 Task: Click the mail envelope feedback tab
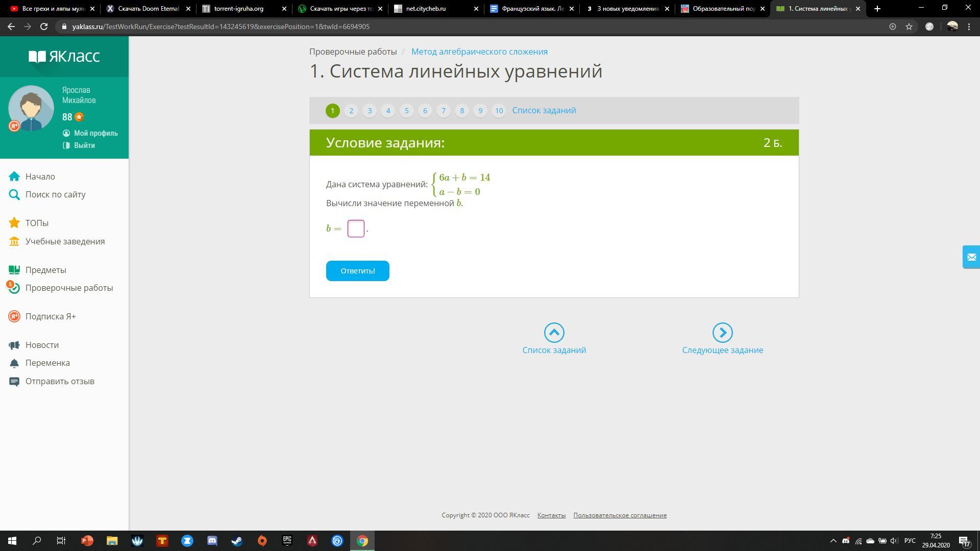[971, 257]
